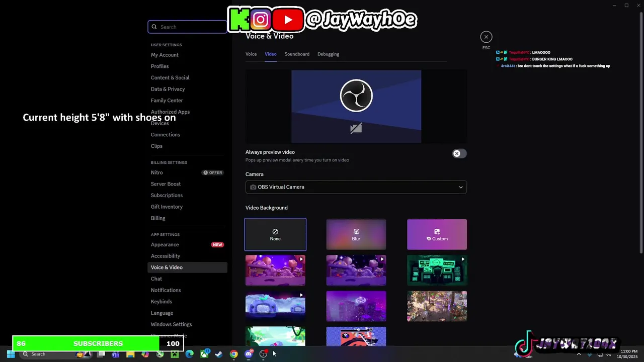Image resolution: width=644 pixels, height=362 pixels.
Task: Open Microsoft Edge from the taskbar
Action: 189,354
